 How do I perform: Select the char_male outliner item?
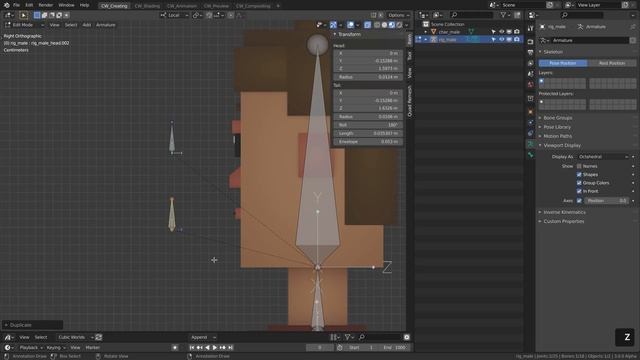449,32
